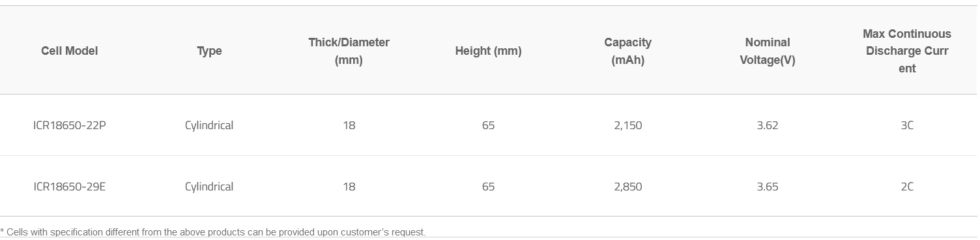Image resolution: width=980 pixels, height=240 pixels.
Task: Click Cylindrical type in the 22P row
Action: click(209, 125)
